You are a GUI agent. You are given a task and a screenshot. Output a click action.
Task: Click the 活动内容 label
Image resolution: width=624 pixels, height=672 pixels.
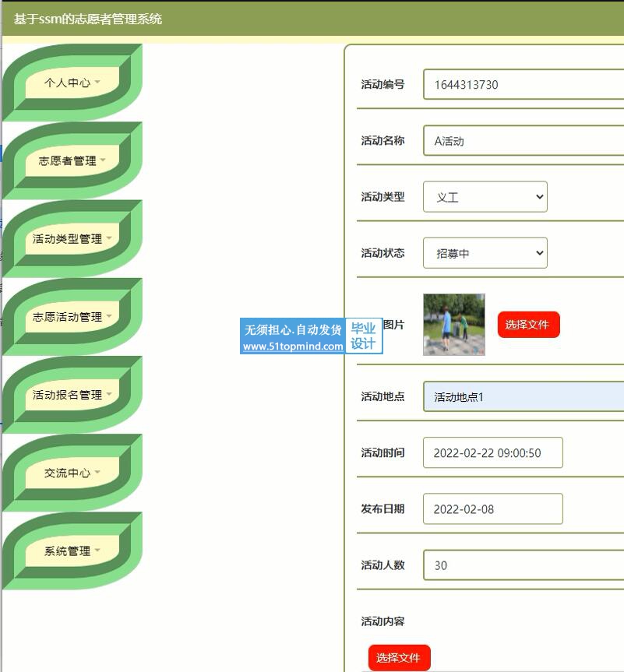pos(383,621)
